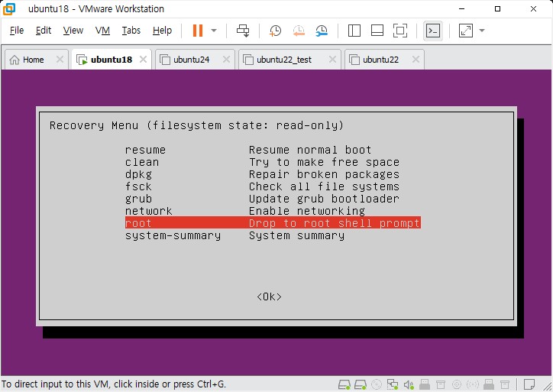This screenshot has width=553, height=392.
Task: Click the <Ok> button
Action: pyautogui.click(x=269, y=296)
